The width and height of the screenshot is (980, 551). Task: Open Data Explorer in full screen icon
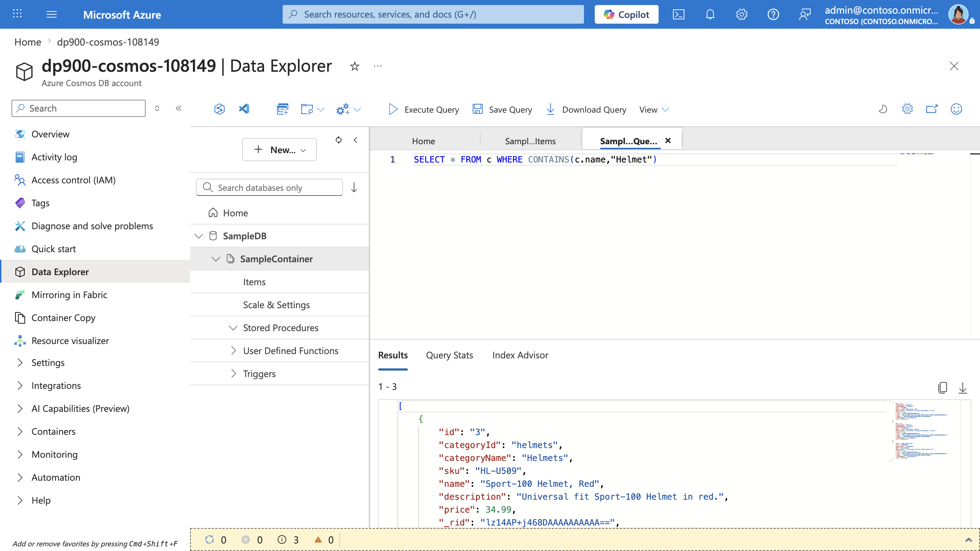(x=932, y=109)
